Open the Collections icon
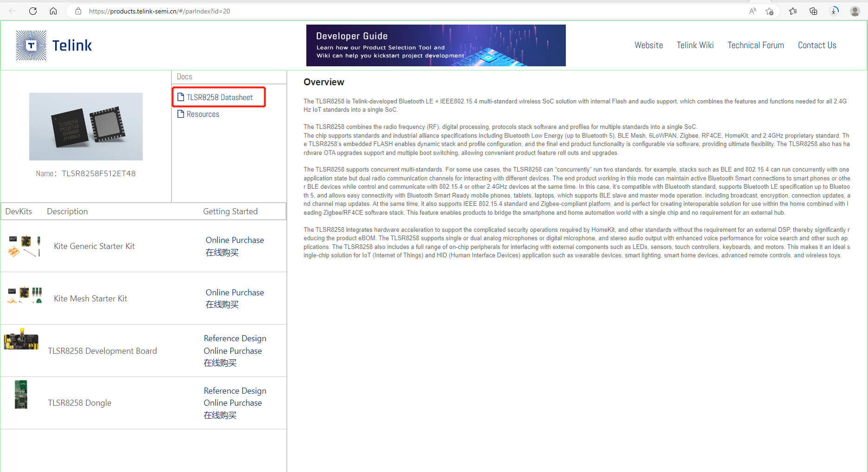This screenshot has height=472, width=868. coord(813,11)
